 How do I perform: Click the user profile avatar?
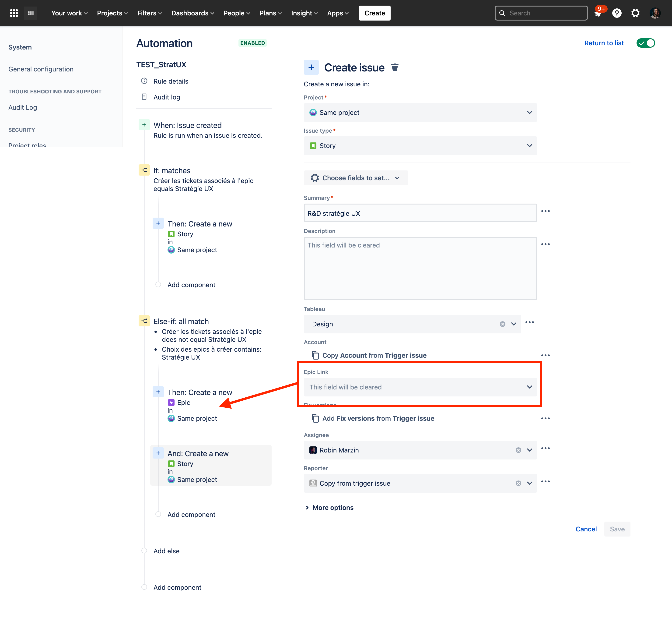(655, 13)
